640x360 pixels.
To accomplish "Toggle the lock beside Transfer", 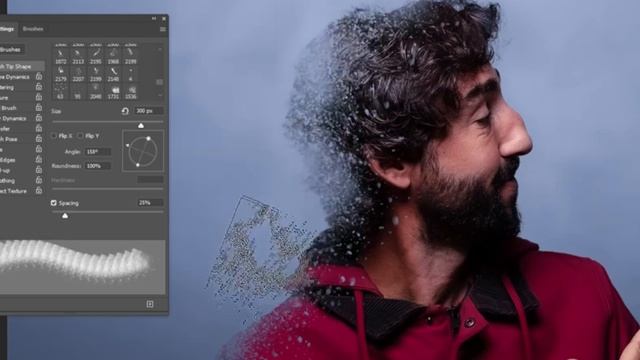I will pyautogui.click(x=39, y=128).
